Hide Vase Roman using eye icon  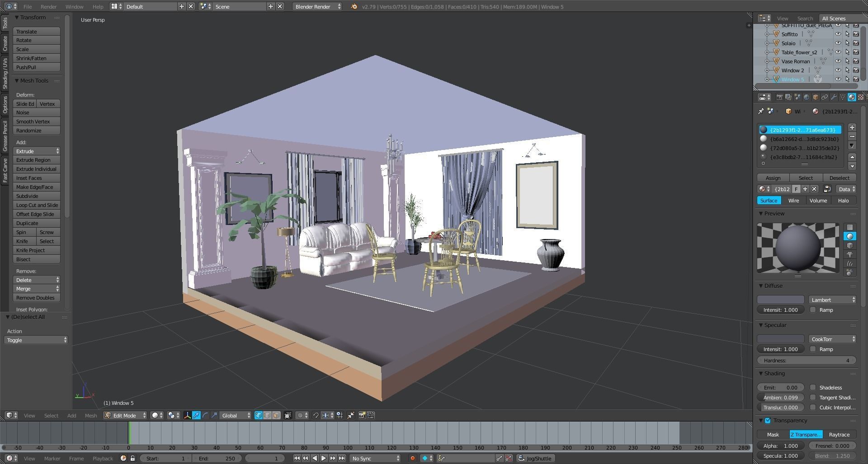838,61
